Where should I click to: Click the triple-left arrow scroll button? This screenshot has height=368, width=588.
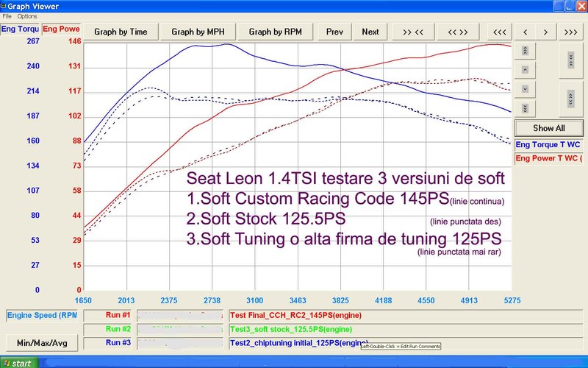pyautogui.click(x=500, y=32)
